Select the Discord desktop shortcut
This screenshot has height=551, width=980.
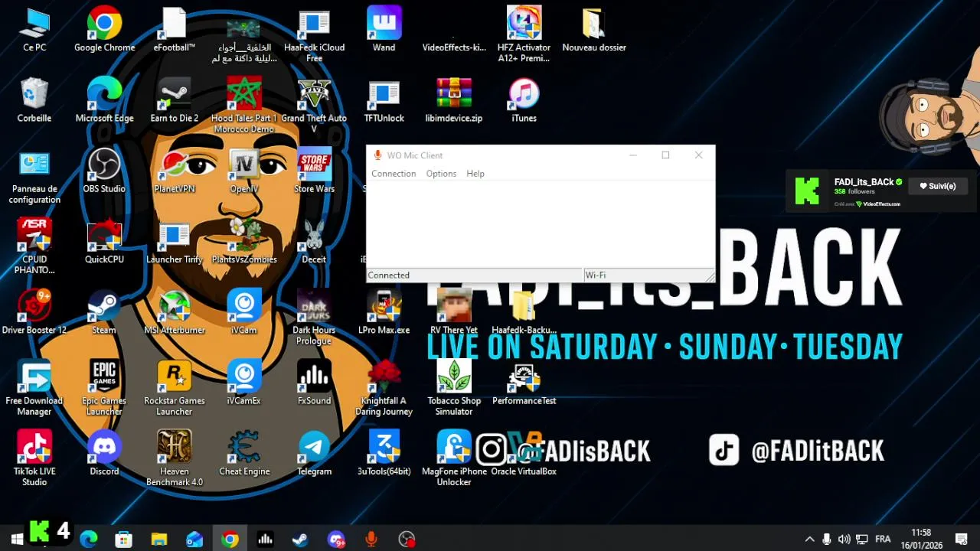tap(104, 453)
